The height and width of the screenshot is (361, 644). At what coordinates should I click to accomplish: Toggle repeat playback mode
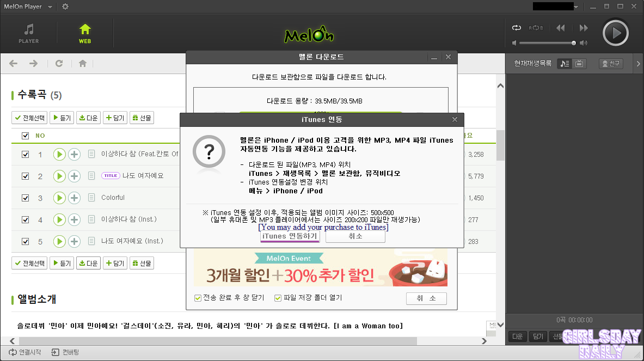click(x=516, y=28)
